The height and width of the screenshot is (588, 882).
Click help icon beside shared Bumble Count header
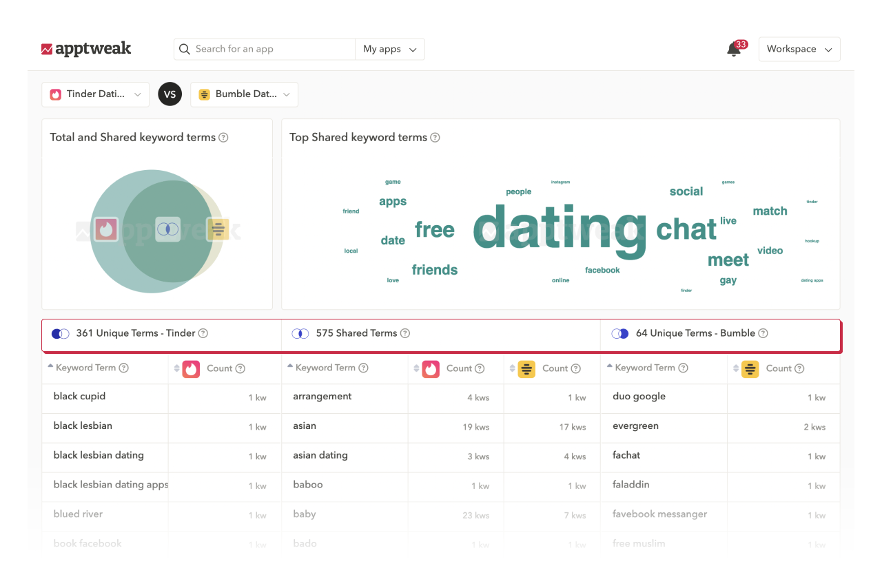[576, 368]
